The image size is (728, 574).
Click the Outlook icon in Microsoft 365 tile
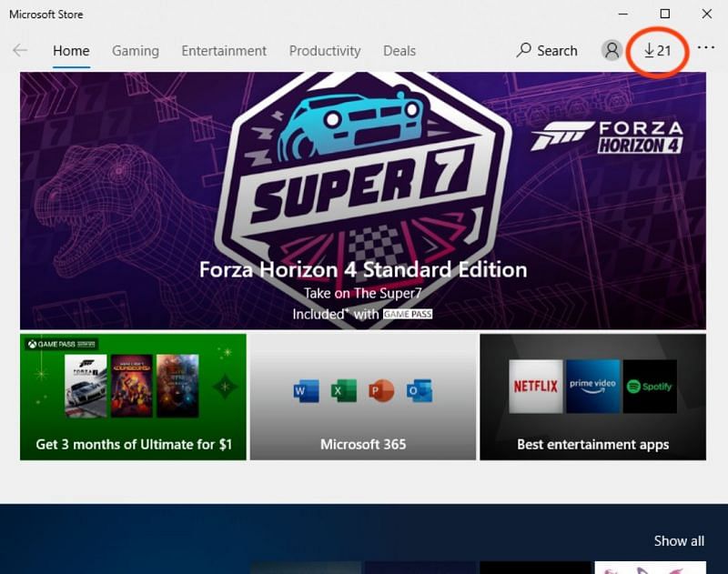click(x=420, y=391)
